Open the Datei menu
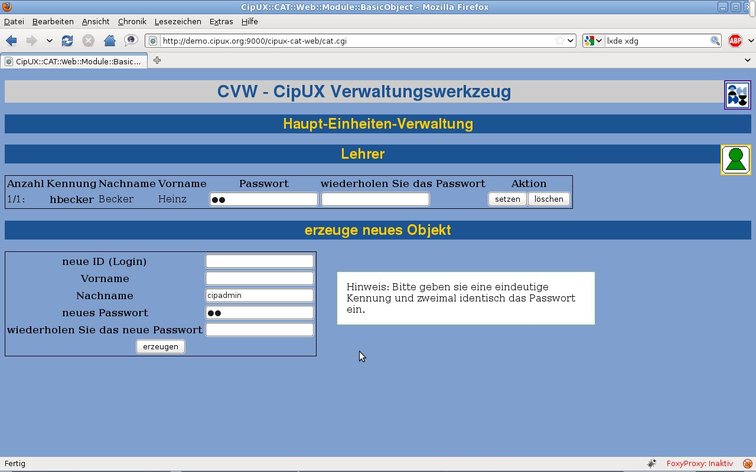 tap(14, 22)
